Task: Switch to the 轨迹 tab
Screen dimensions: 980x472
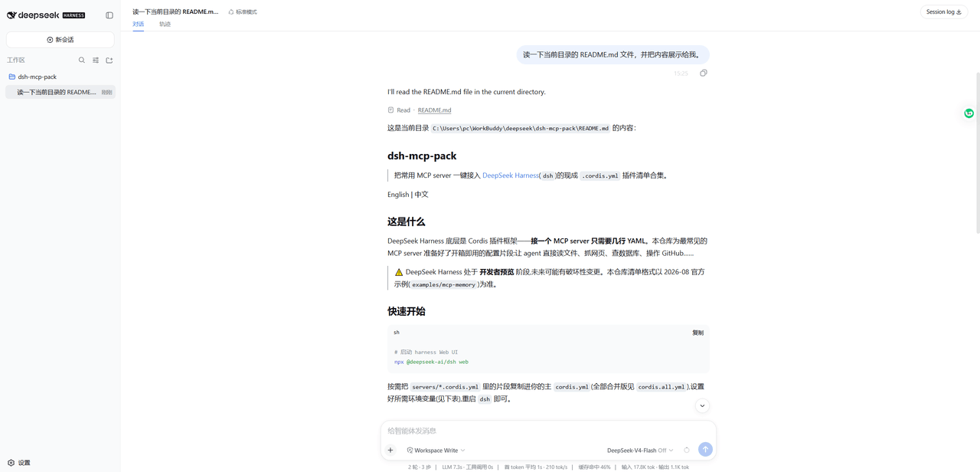Action: (x=165, y=24)
